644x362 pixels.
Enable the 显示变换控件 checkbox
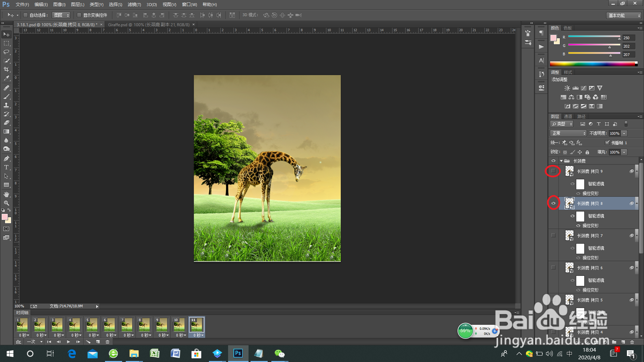79,15
